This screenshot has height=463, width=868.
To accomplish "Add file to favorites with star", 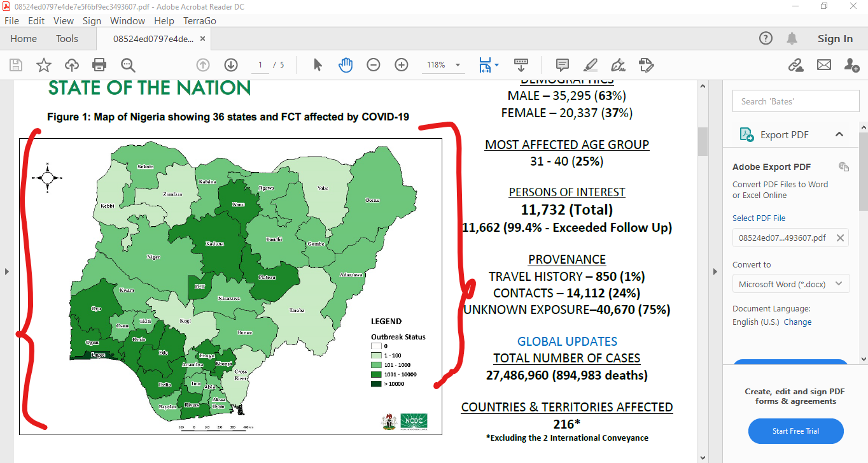I will (x=43, y=65).
